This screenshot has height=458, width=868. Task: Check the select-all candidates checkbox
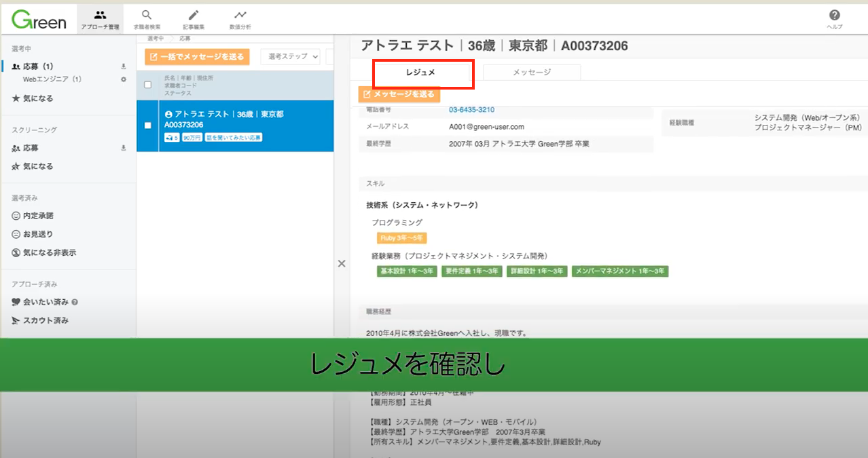pos(148,85)
